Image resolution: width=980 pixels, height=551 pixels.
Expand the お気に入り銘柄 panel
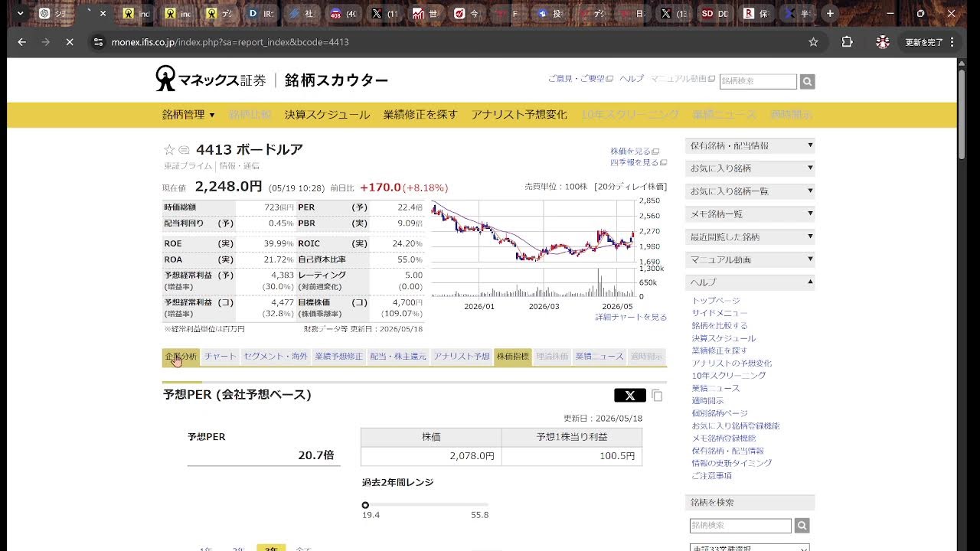point(750,168)
